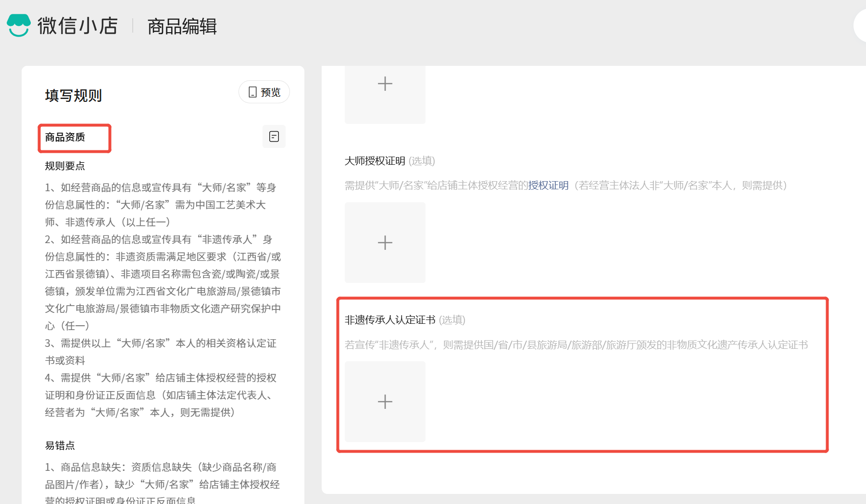This screenshot has width=866, height=504.
Task: Open the blue 授权证明 link
Action: (548, 185)
